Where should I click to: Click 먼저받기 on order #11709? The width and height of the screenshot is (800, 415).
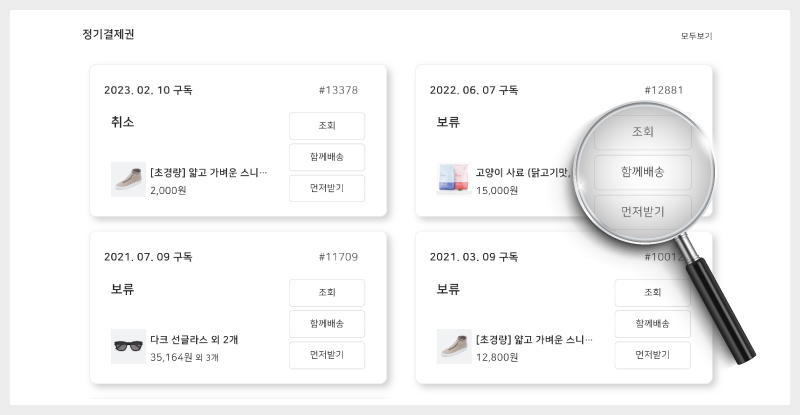click(x=327, y=355)
